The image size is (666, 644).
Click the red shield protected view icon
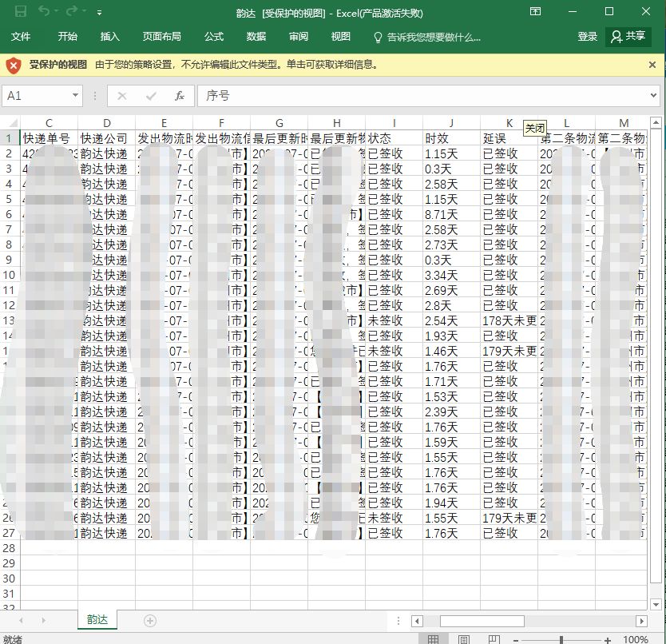click(x=14, y=65)
